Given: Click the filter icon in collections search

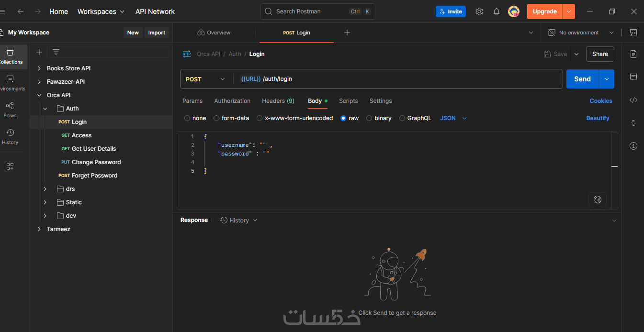Looking at the screenshot, I should (x=56, y=52).
